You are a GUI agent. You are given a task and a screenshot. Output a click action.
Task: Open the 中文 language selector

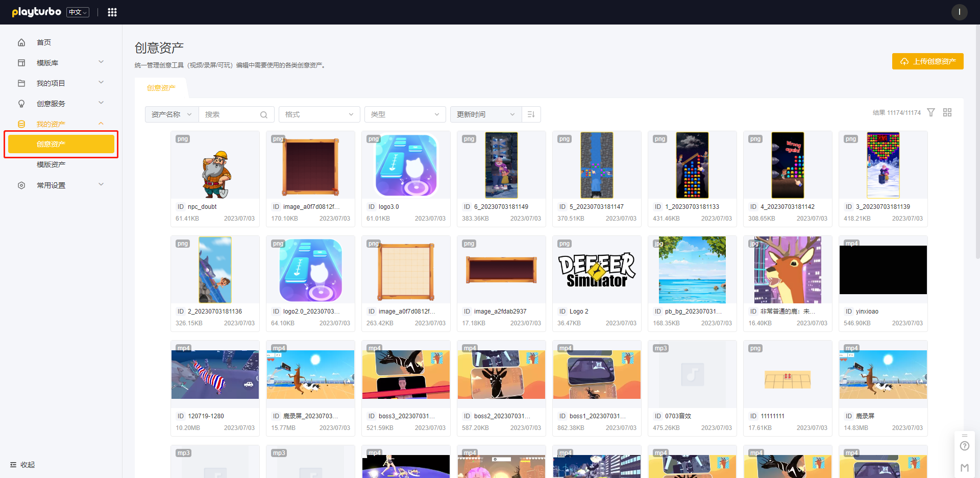pyautogui.click(x=78, y=12)
